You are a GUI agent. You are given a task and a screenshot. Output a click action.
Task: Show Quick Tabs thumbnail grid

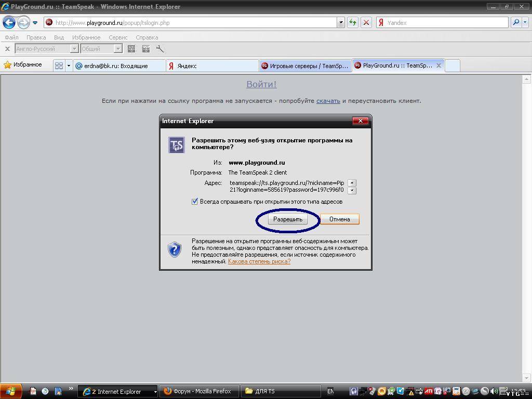pyautogui.click(x=59, y=65)
